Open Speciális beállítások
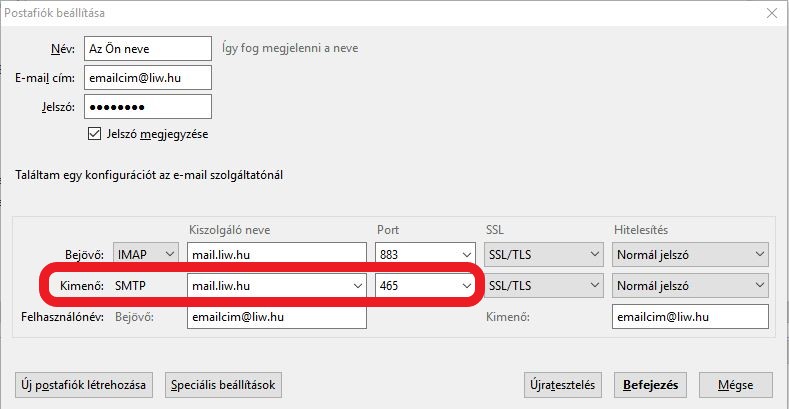This screenshot has width=789, height=409. [223, 385]
